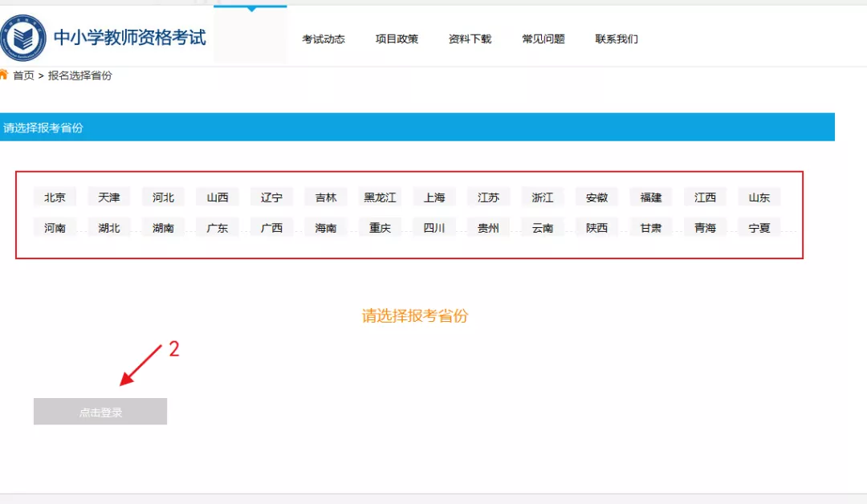Select 北京 province
This screenshot has height=504, width=867.
(x=55, y=197)
